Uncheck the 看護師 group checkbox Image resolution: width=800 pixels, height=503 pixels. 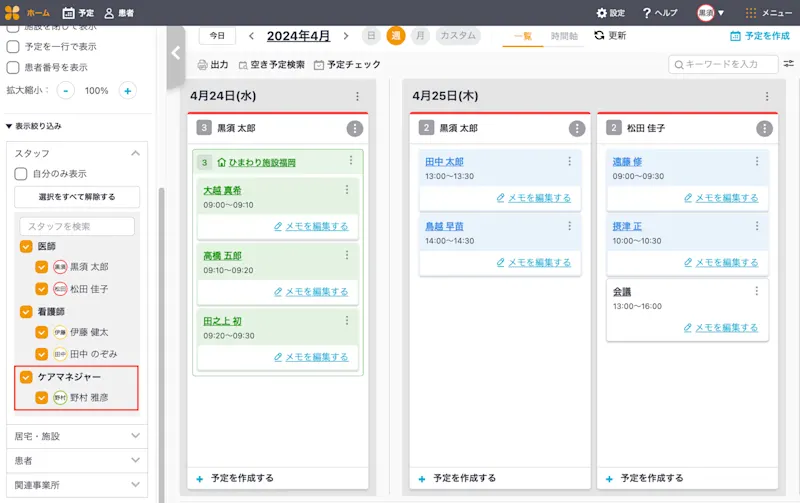[x=26, y=312]
